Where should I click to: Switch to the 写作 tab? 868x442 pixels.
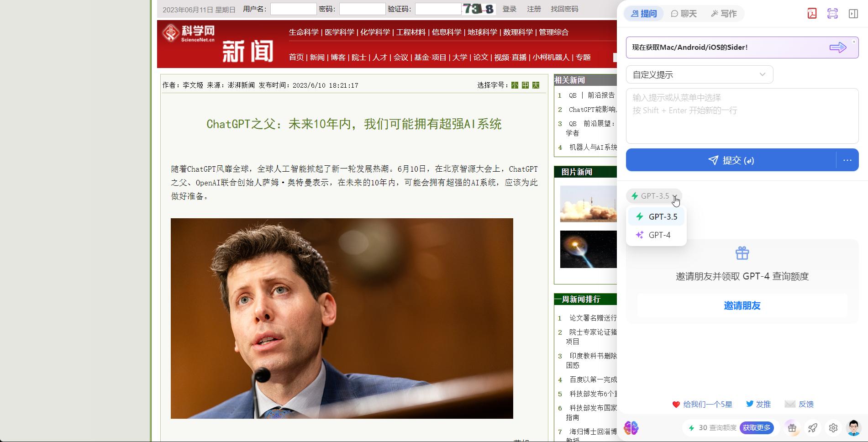click(724, 13)
